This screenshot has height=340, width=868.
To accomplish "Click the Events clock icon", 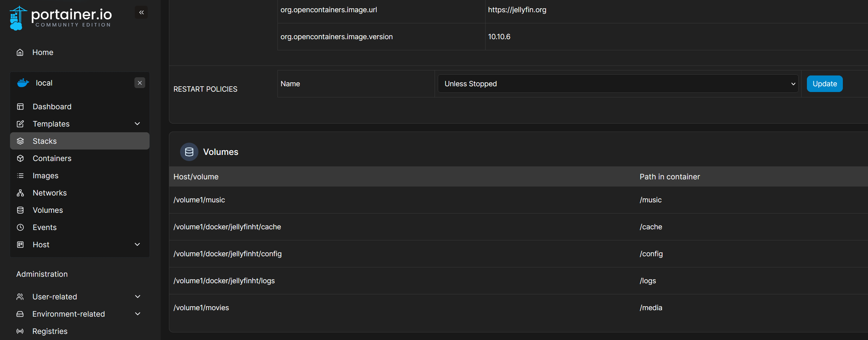I will pos(20,228).
